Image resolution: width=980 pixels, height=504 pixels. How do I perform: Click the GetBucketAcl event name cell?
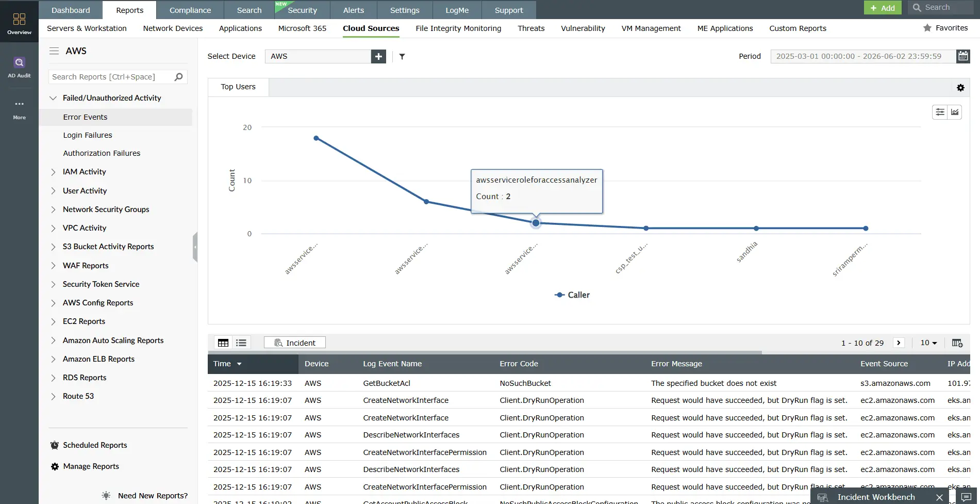[387, 383]
